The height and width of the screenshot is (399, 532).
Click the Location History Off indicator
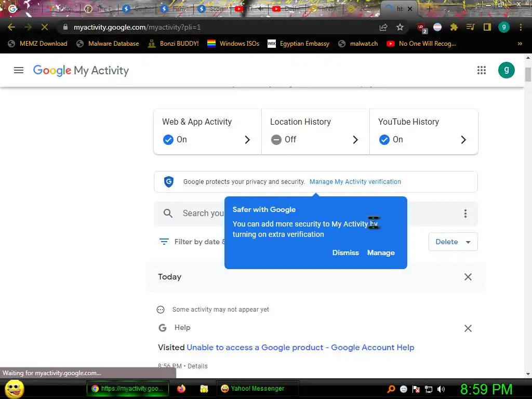[276, 139]
